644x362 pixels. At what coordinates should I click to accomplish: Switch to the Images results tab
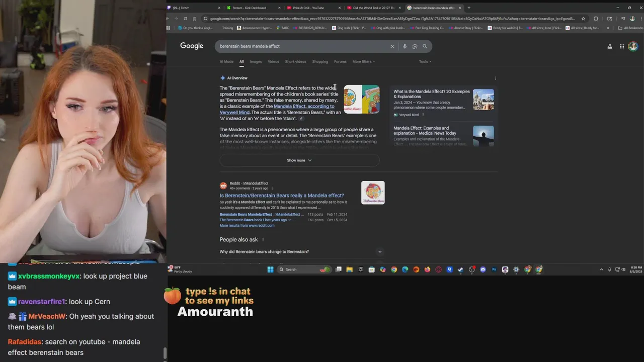[256, 61]
